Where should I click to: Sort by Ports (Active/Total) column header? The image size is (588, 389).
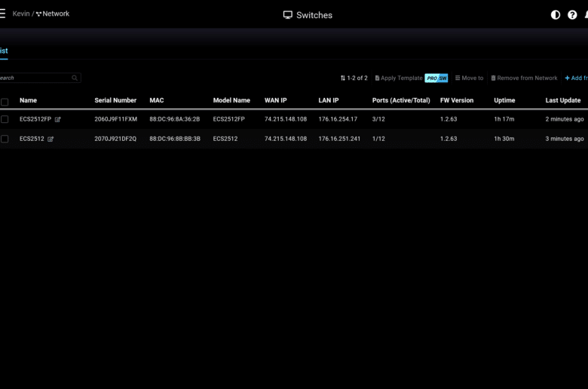401,100
